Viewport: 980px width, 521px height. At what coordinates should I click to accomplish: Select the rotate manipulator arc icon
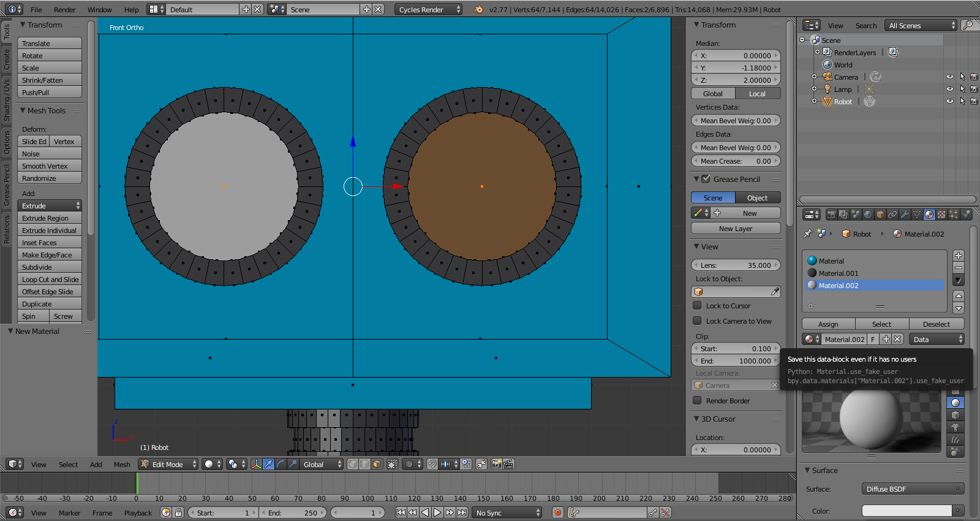click(x=281, y=464)
